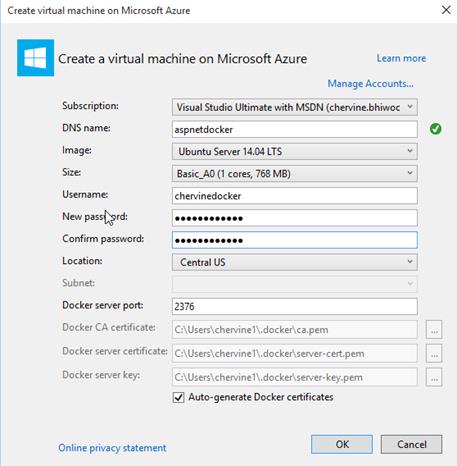
Task: Browse for Docker server certificate file
Action: pyautogui.click(x=434, y=353)
